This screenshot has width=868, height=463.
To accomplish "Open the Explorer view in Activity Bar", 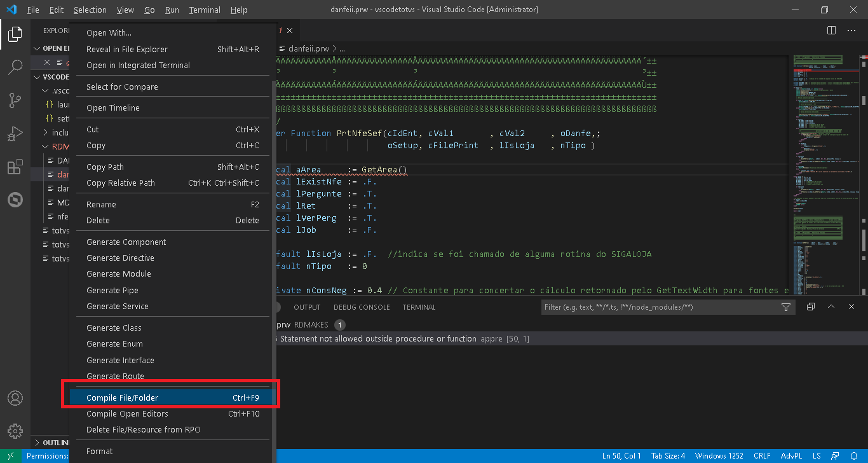I will [15, 34].
